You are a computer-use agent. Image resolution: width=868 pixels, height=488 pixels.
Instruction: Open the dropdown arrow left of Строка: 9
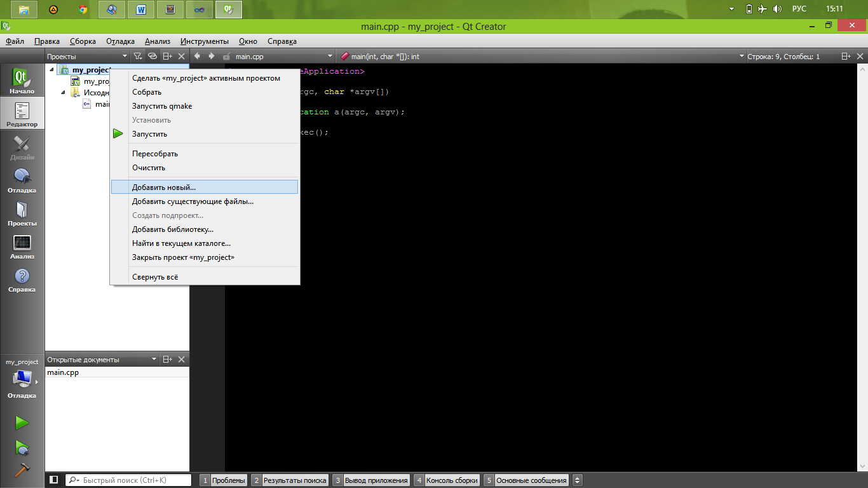coord(742,57)
